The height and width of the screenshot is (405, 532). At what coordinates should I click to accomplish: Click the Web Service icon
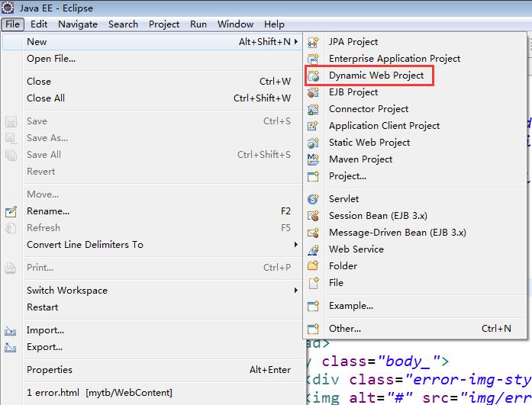click(313, 249)
